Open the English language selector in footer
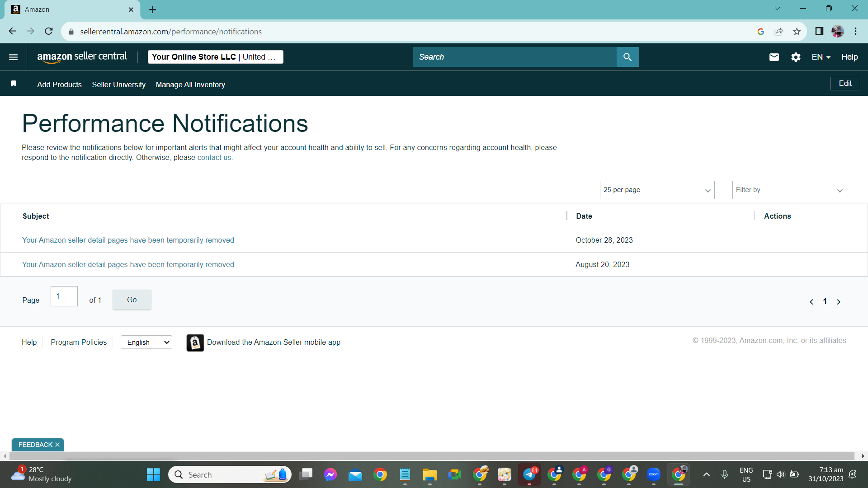 click(x=146, y=343)
